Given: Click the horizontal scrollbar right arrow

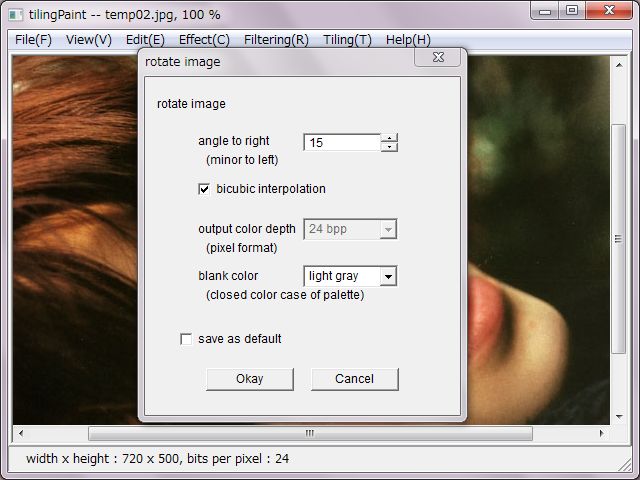Looking at the screenshot, I should (602, 433).
